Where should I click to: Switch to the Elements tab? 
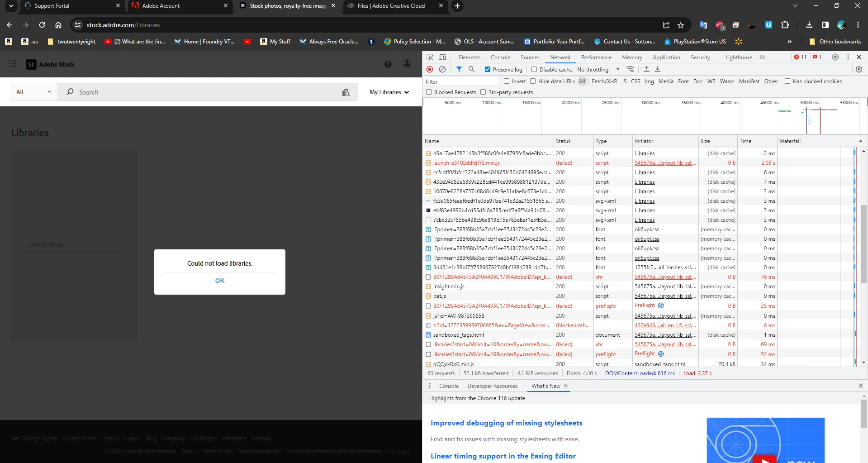tap(470, 57)
